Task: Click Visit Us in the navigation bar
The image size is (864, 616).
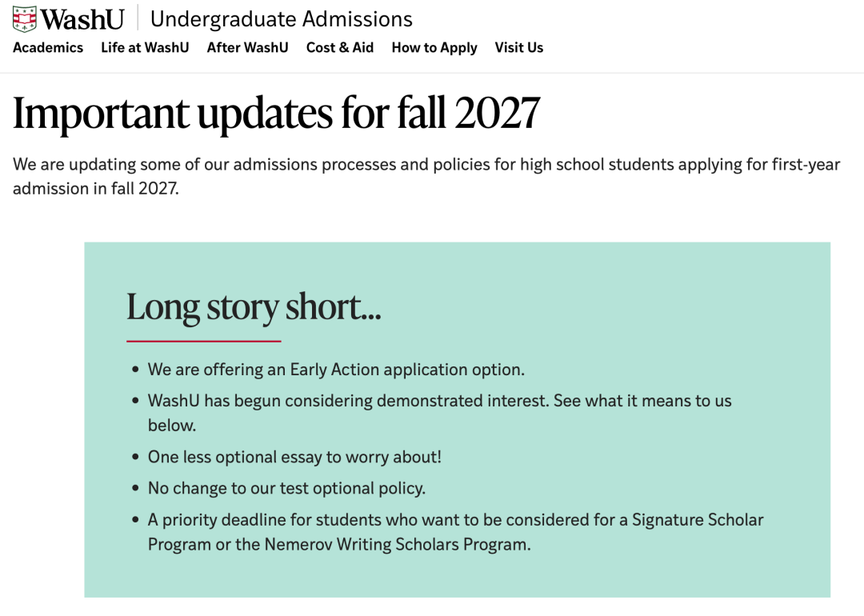Action: click(x=518, y=47)
